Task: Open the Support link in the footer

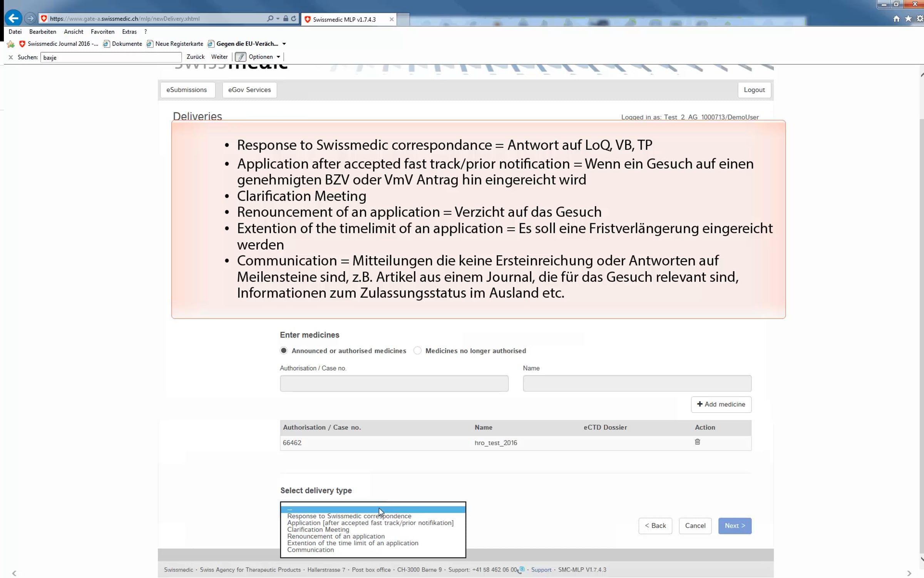Action: pos(541,570)
